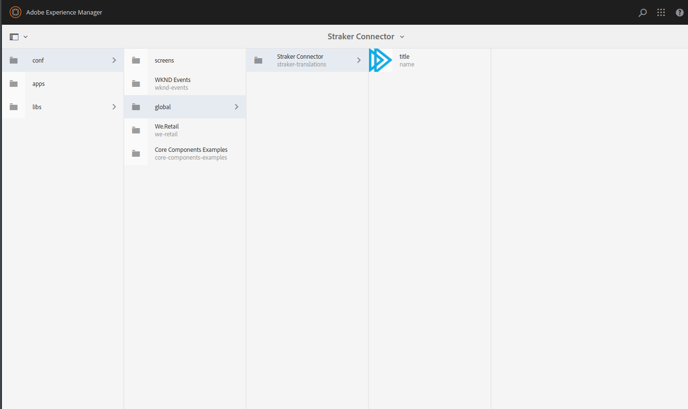The width and height of the screenshot is (688, 409).
Task: Click the We.Retail folder icon
Action: (136, 130)
